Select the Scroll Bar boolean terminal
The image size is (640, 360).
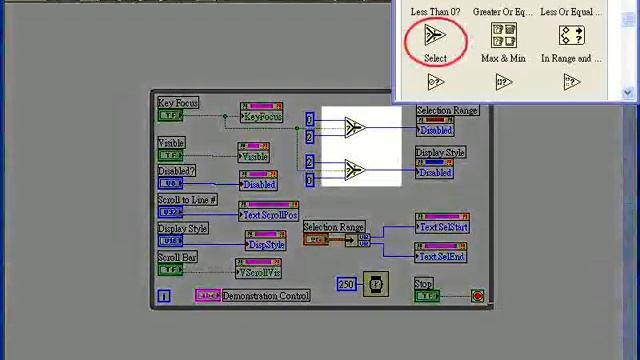(x=170, y=269)
